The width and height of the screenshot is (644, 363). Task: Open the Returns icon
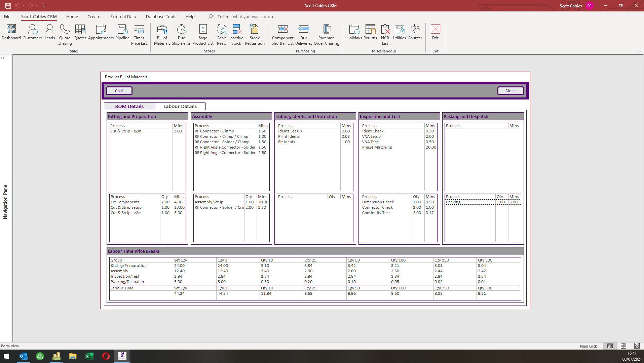pyautogui.click(x=370, y=32)
